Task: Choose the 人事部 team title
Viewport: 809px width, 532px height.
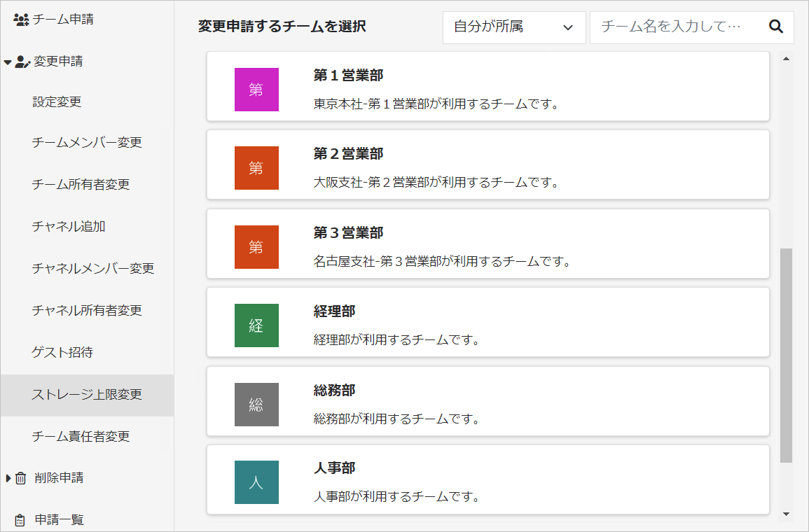Action: pyautogui.click(x=334, y=468)
